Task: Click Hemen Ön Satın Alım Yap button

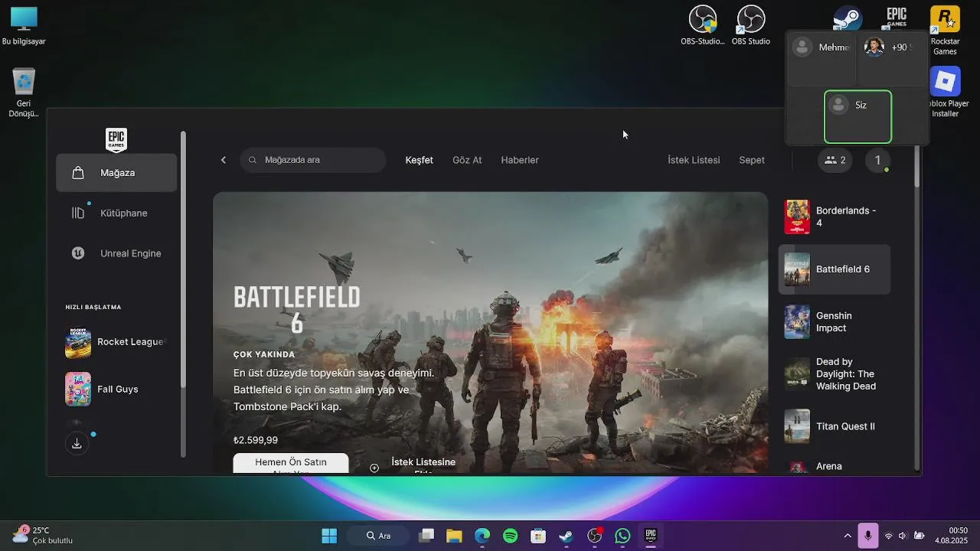Action: click(291, 463)
